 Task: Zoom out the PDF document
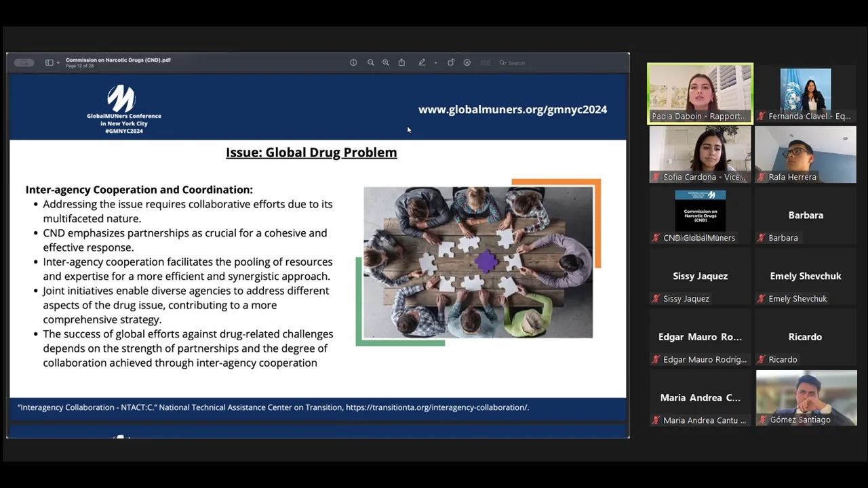tap(370, 62)
